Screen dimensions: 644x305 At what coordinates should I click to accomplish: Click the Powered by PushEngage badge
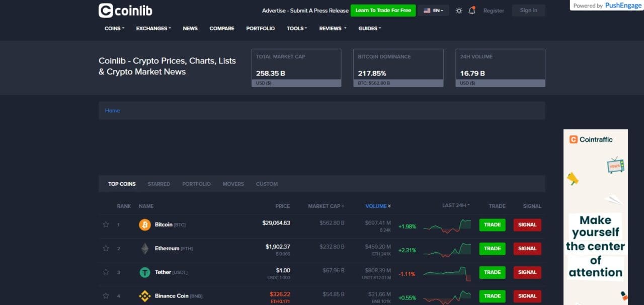pos(606,6)
